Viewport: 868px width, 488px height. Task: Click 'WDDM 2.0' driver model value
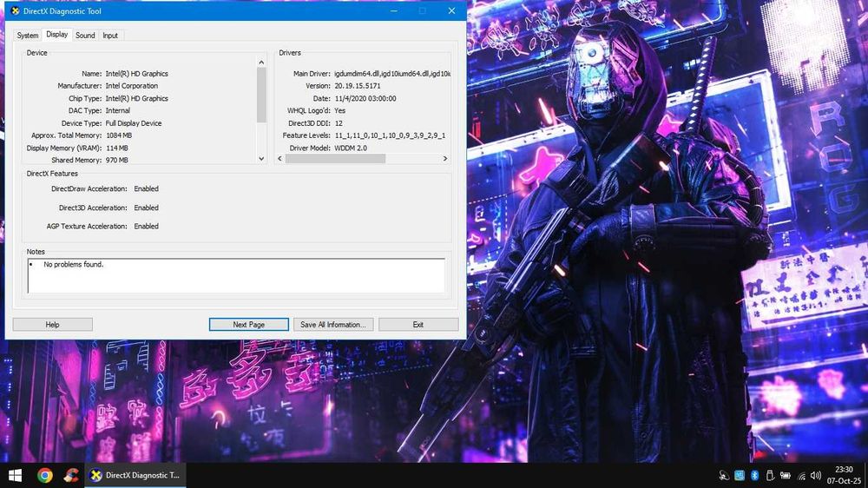(x=351, y=148)
